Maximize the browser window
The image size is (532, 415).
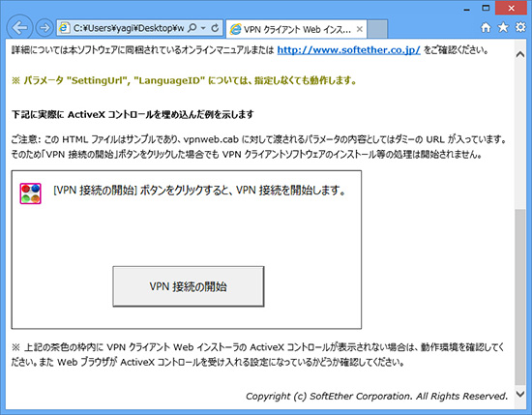point(486,8)
